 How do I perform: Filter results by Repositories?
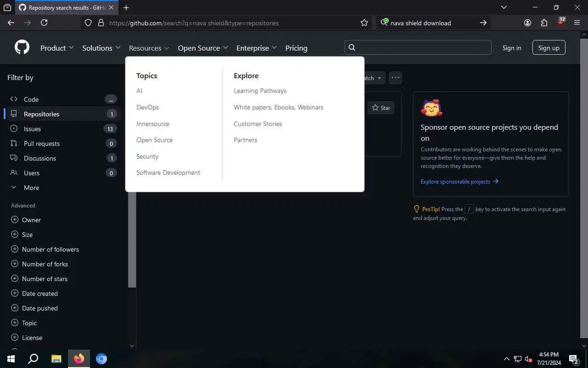(x=62, y=114)
